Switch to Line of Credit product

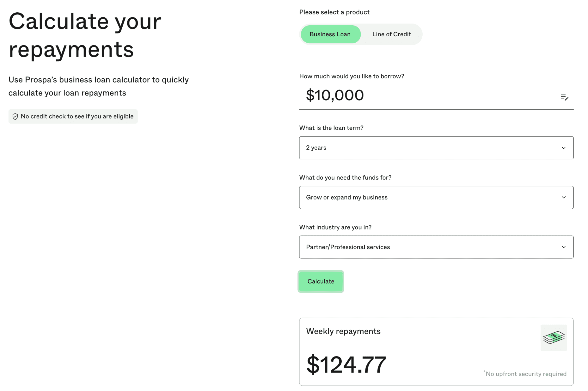click(391, 34)
